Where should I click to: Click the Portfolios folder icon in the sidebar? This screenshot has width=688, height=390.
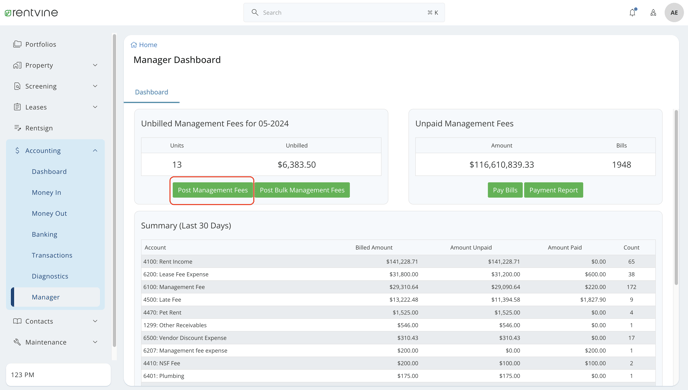click(17, 44)
